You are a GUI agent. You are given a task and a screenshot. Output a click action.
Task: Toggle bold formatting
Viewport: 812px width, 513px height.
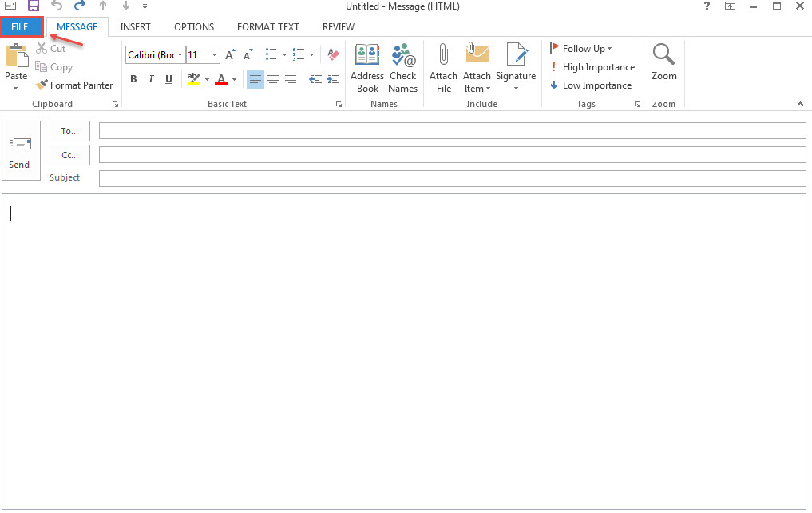pyautogui.click(x=133, y=79)
